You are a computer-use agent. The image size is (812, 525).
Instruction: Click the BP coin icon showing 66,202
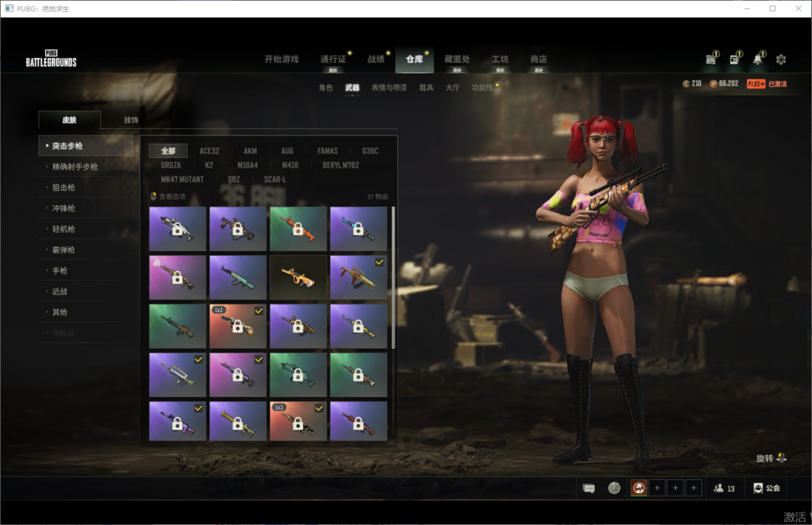coord(713,84)
